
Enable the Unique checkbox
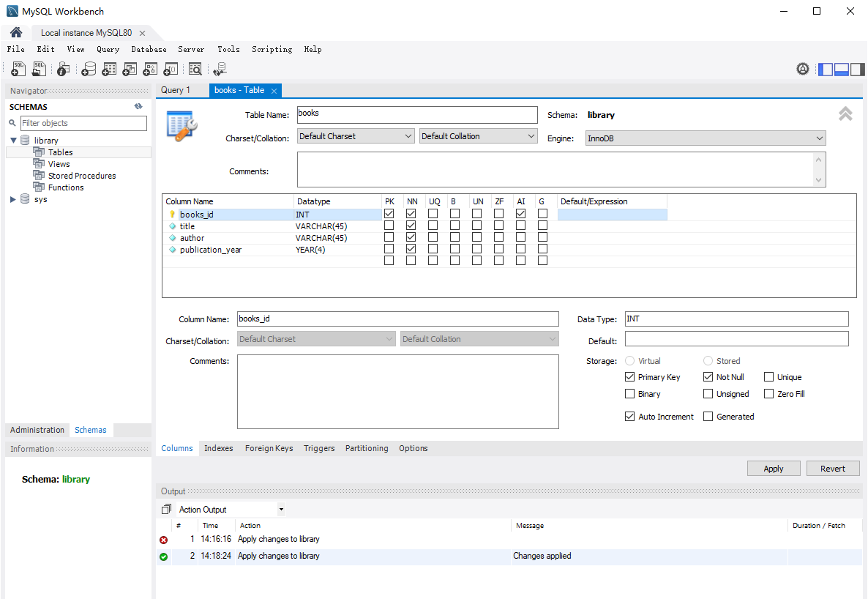click(x=769, y=377)
